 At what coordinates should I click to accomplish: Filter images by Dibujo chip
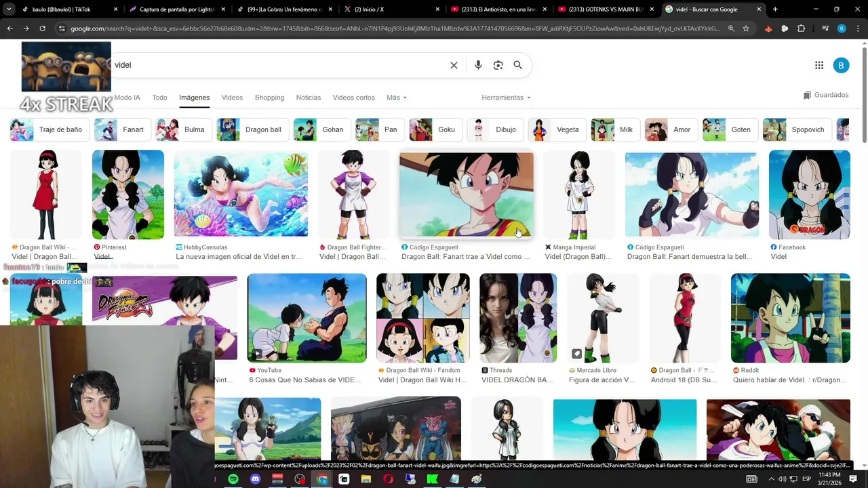point(496,129)
